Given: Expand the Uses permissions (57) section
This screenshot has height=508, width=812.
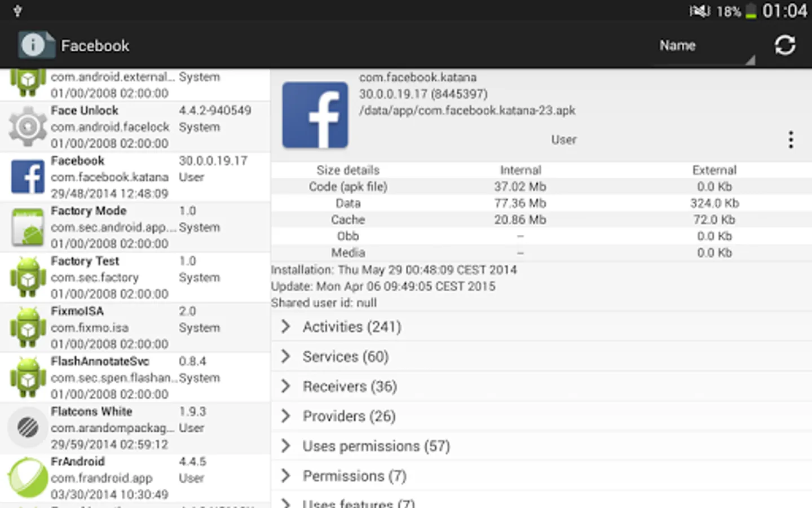Looking at the screenshot, I should click(x=541, y=446).
